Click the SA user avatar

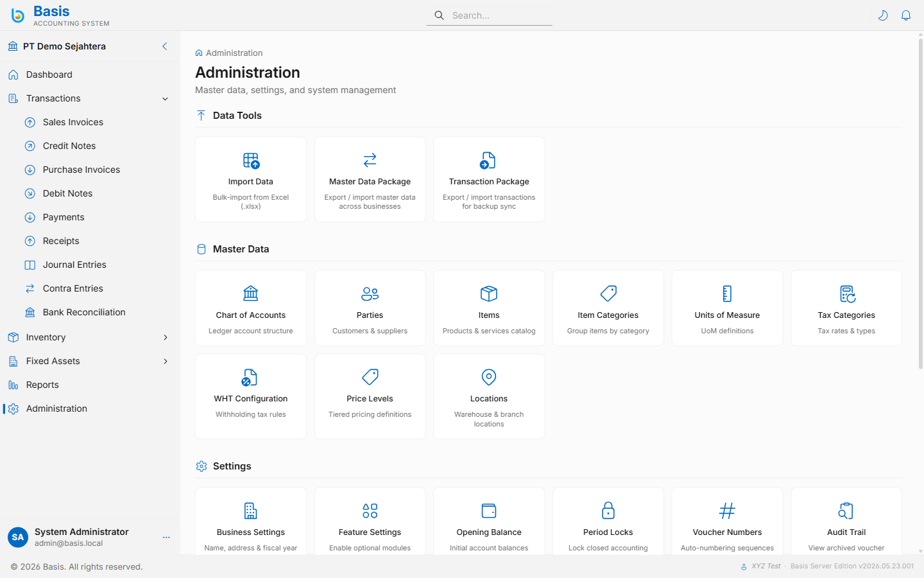tap(18, 538)
